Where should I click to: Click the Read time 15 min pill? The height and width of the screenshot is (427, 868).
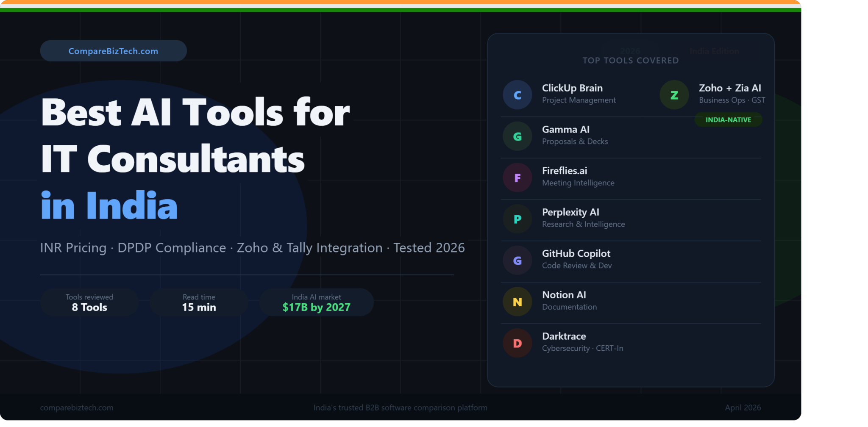[199, 302]
